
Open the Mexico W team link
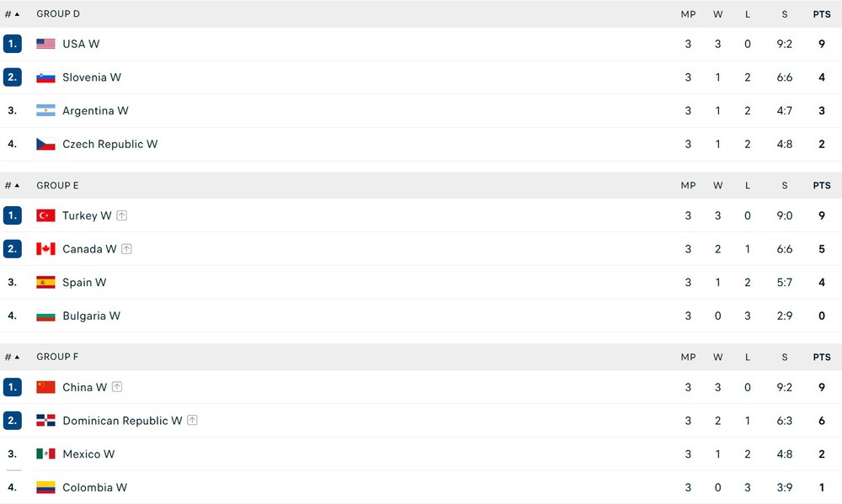(x=88, y=454)
